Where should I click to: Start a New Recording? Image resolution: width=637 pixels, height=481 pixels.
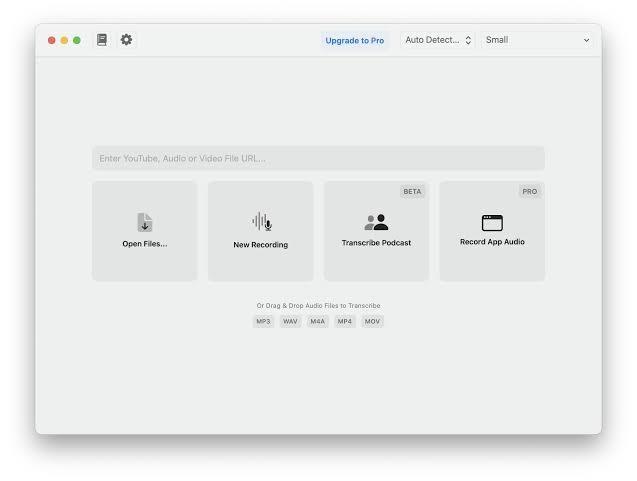pyautogui.click(x=260, y=231)
